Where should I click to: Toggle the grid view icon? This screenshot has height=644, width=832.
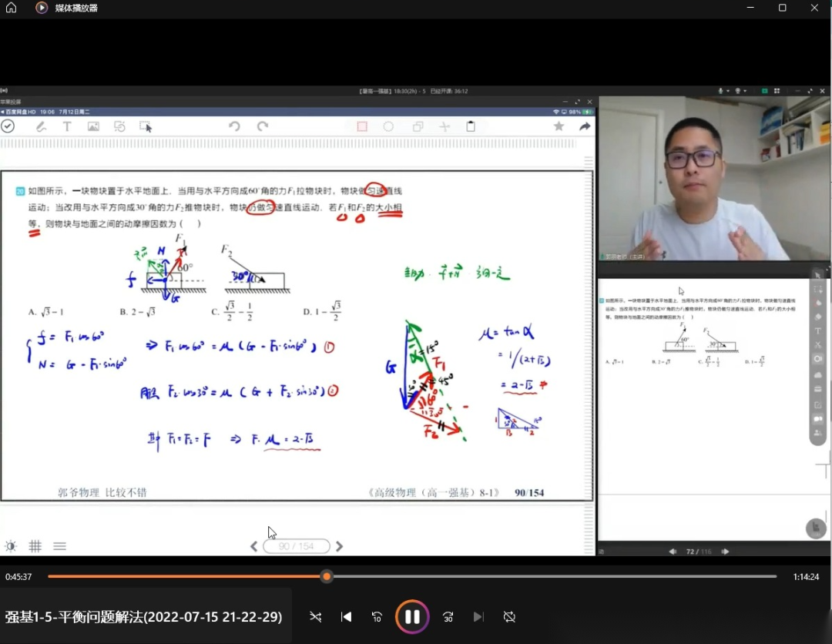click(35, 546)
